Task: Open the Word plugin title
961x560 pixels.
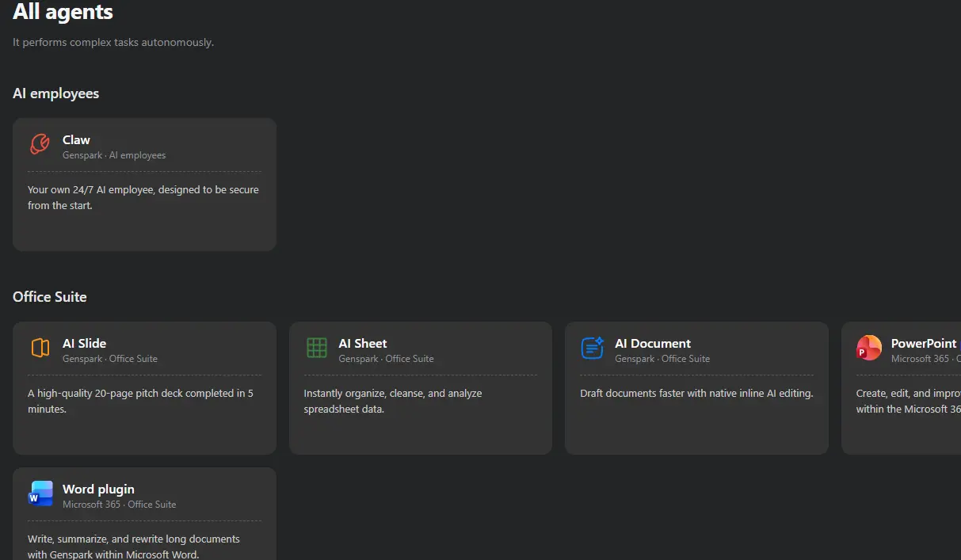Action: [x=98, y=490]
